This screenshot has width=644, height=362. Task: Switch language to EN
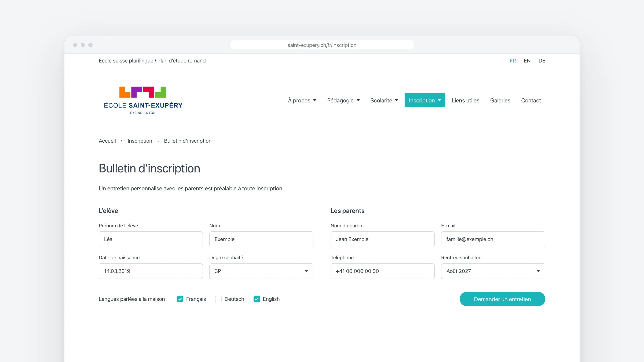[x=527, y=61]
